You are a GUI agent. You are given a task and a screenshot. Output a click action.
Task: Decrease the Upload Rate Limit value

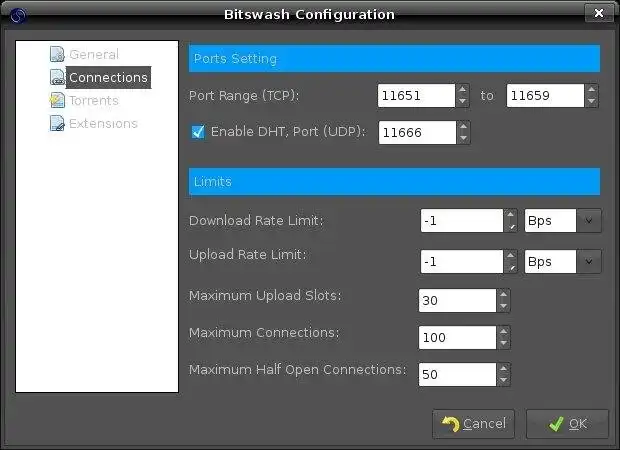[x=510, y=267]
